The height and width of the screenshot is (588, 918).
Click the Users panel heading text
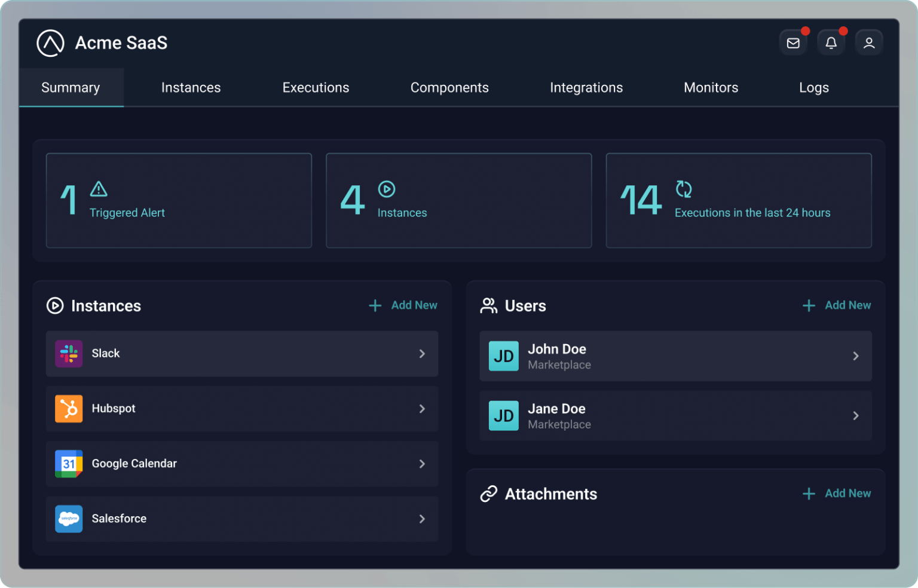pyautogui.click(x=525, y=306)
